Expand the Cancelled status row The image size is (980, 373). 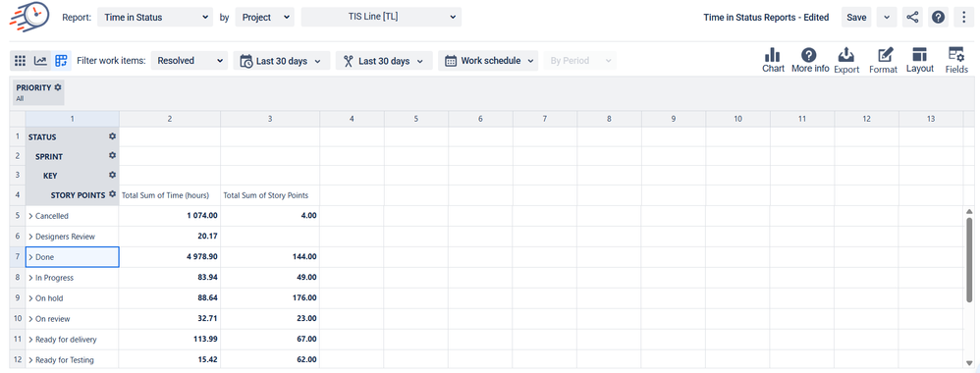tap(30, 216)
